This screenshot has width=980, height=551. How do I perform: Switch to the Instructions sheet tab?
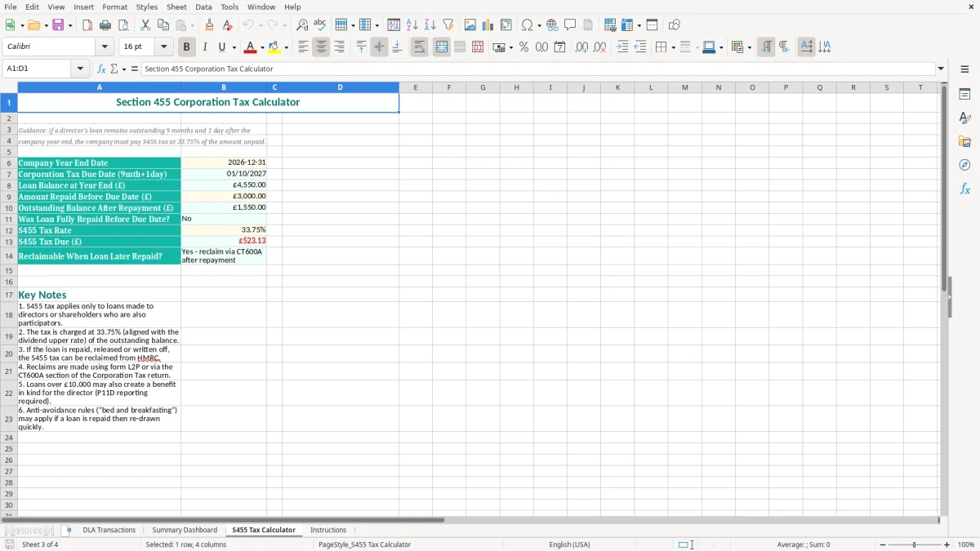[x=328, y=530]
